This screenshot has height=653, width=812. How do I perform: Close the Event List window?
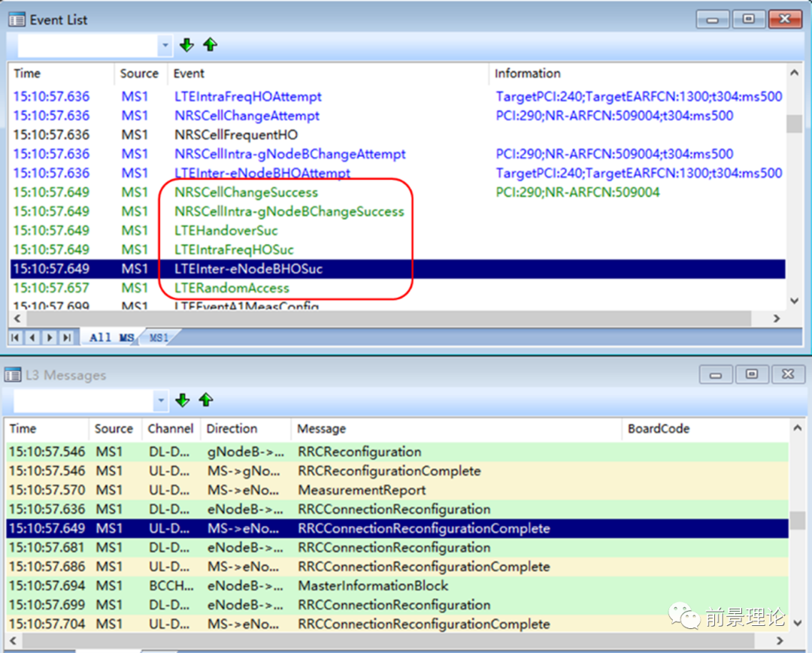pyautogui.click(x=785, y=20)
